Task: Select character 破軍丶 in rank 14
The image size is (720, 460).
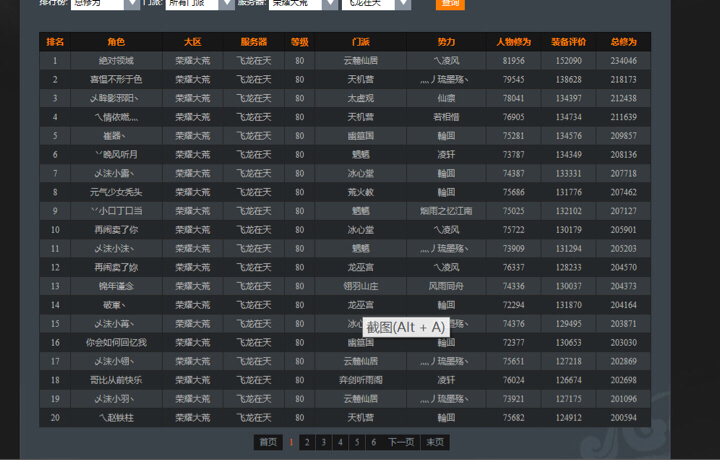Action: 114,305
